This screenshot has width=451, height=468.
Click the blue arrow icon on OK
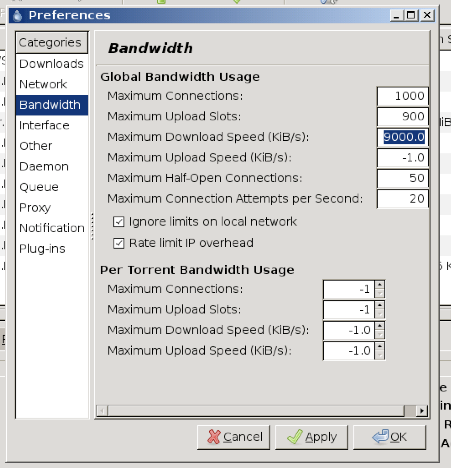[381, 436]
